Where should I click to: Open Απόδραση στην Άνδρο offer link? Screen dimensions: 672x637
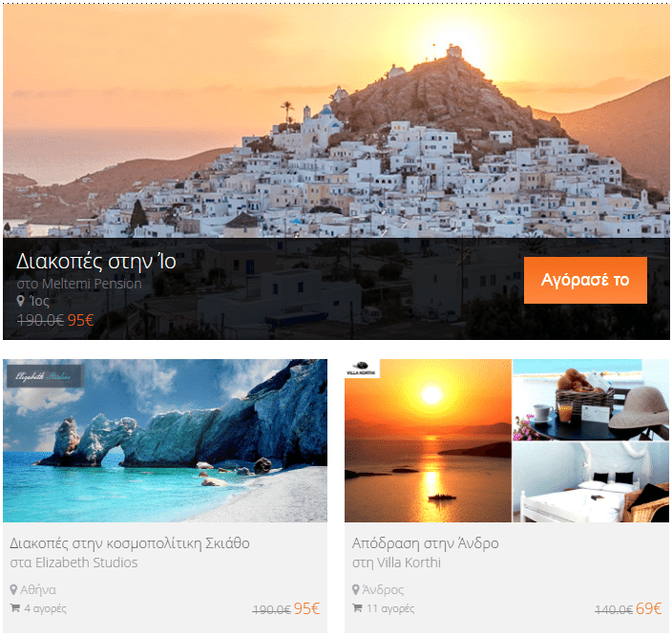click(425, 543)
